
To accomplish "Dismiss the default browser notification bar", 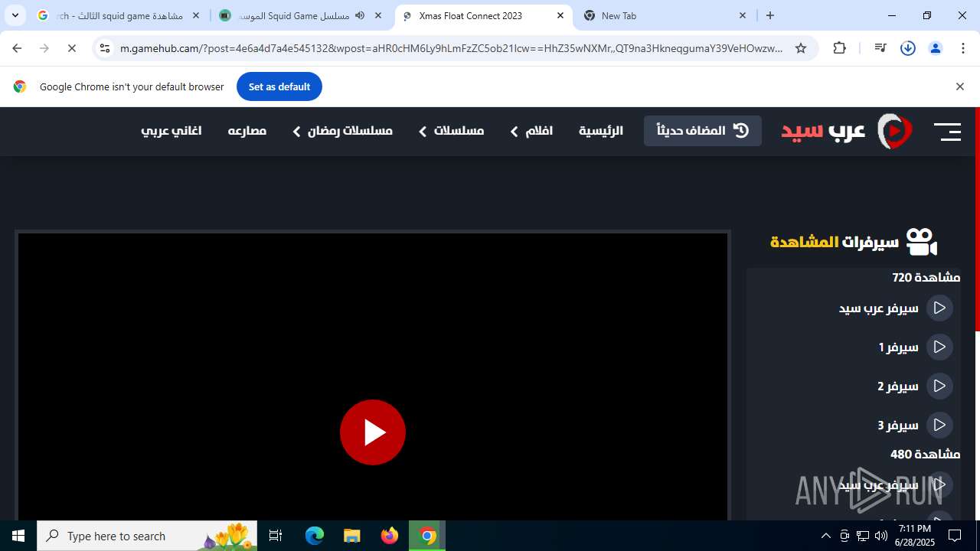I will click(x=959, y=86).
